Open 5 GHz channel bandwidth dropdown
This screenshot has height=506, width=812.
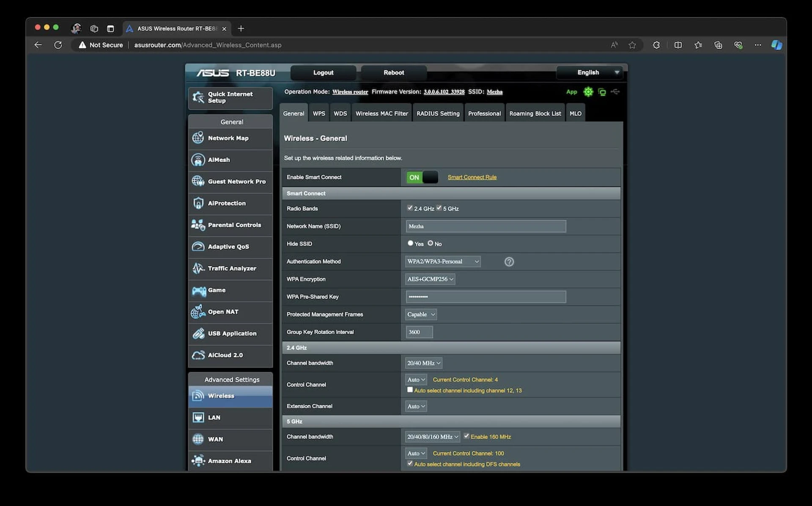pos(433,437)
